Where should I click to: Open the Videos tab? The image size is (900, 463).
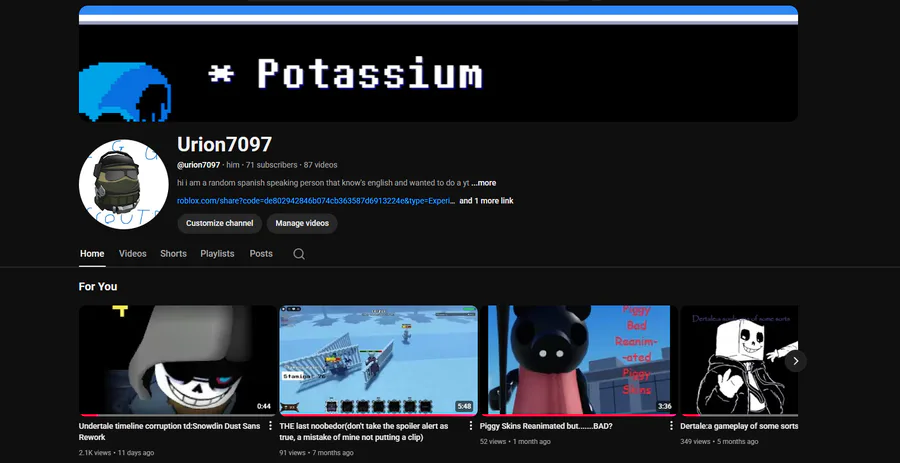[x=133, y=254]
